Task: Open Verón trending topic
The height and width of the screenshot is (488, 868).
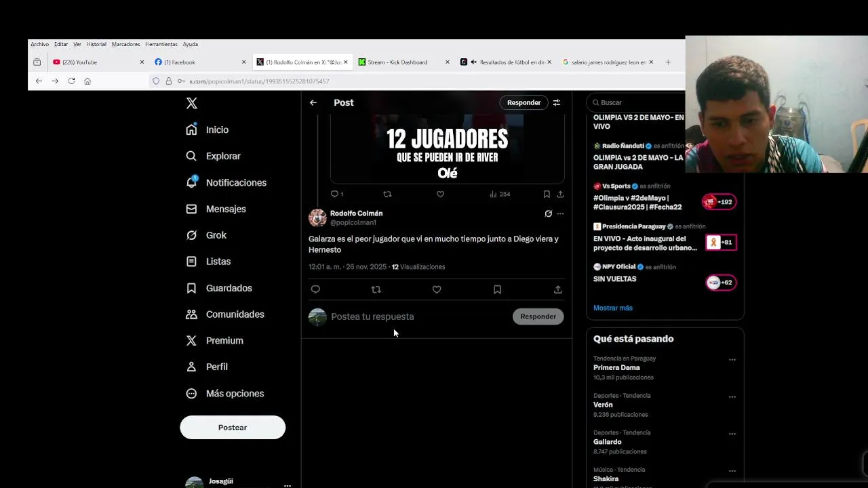Action: (x=603, y=405)
